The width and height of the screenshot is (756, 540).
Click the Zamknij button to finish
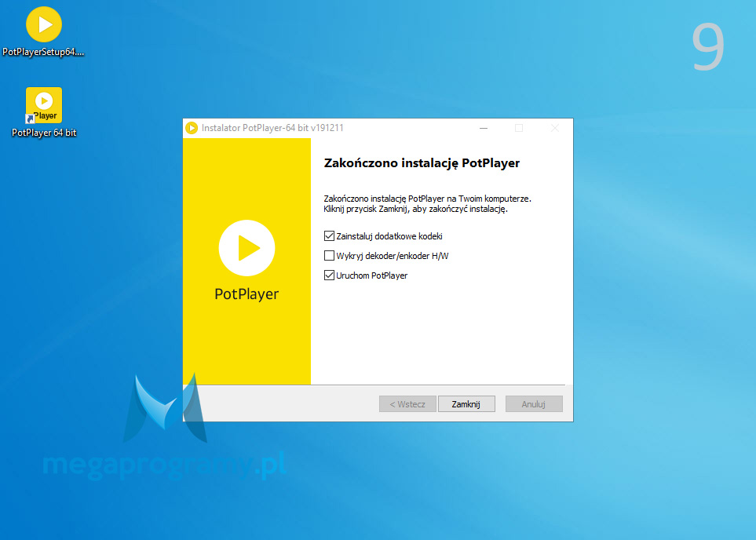point(466,404)
